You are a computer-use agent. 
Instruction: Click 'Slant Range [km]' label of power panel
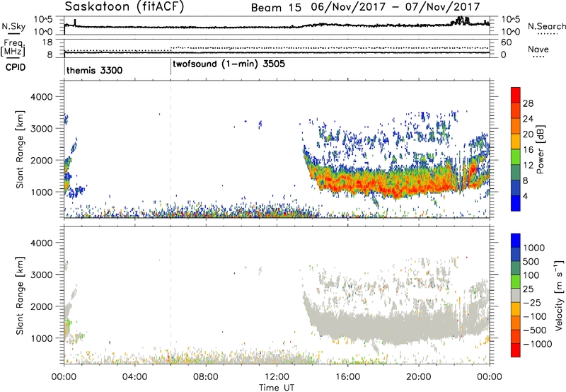(20, 149)
